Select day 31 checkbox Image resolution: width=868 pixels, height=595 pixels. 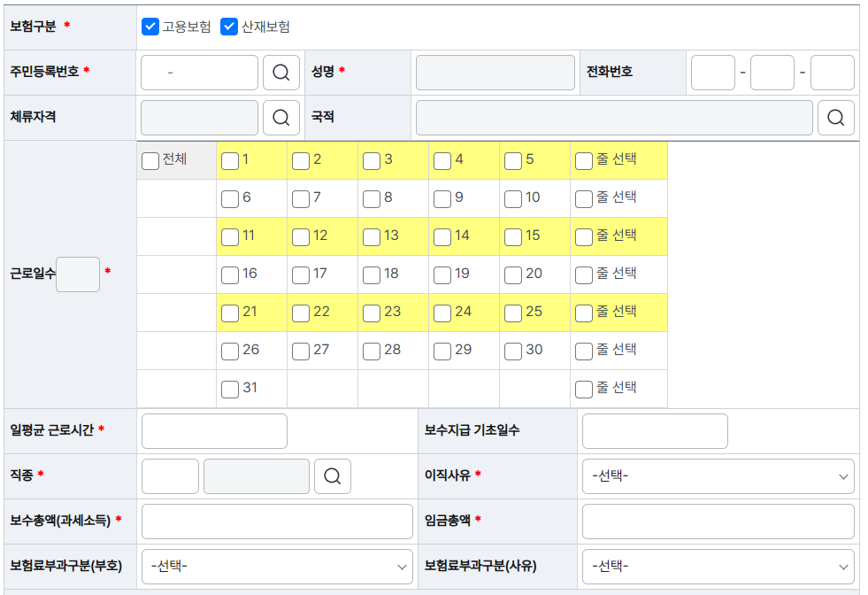point(230,389)
